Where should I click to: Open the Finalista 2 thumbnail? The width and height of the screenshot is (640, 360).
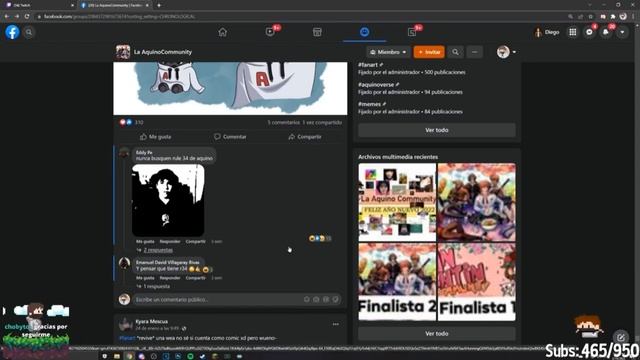coord(397,282)
